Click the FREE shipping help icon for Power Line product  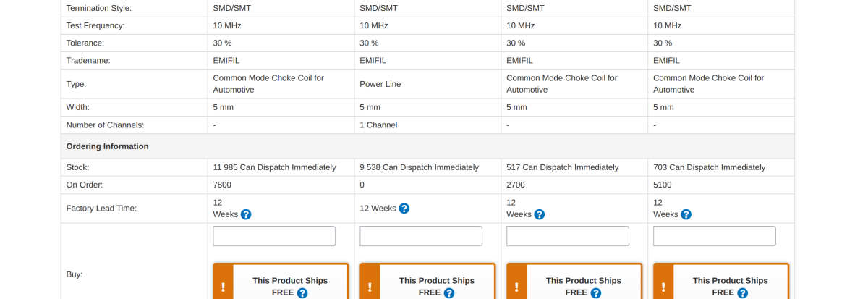tap(449, 293)
